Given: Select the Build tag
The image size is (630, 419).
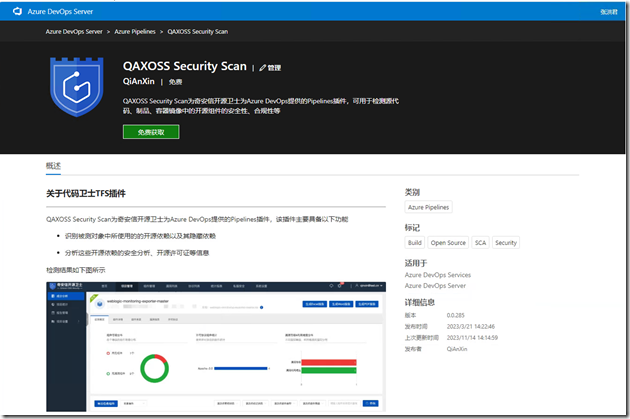Looking at the screenshot, I should coord(415,243).
